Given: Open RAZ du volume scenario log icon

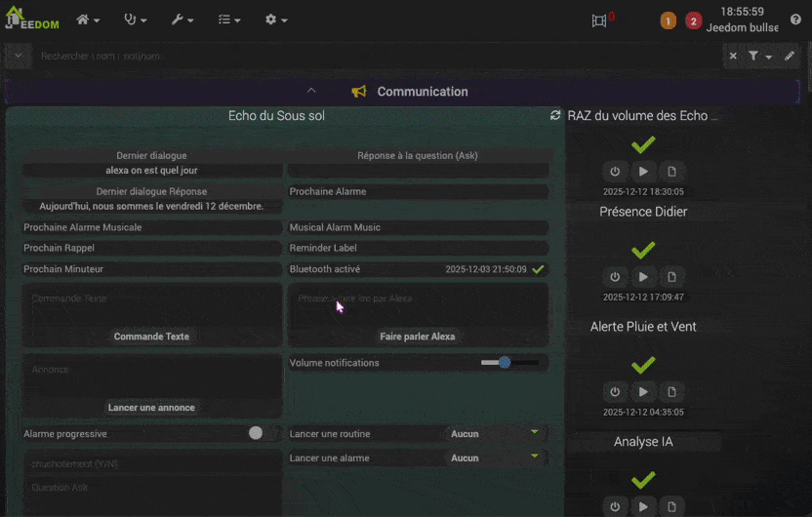Looking at the screenshot, I should (x=671, y=172).
